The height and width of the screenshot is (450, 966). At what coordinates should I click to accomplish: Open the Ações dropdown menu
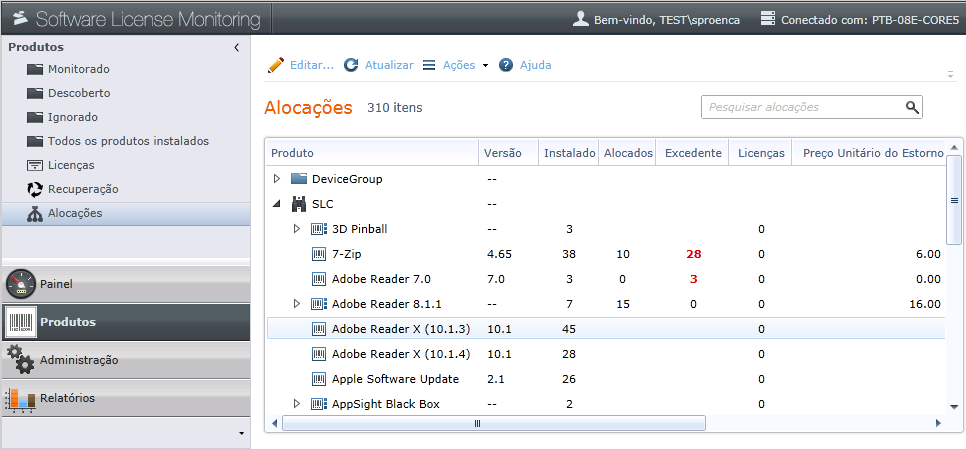coord(455,65)
